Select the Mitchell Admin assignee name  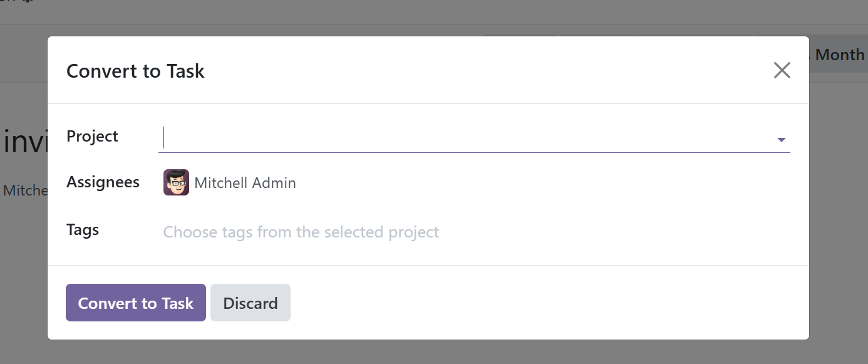click(x=245, y=183)
